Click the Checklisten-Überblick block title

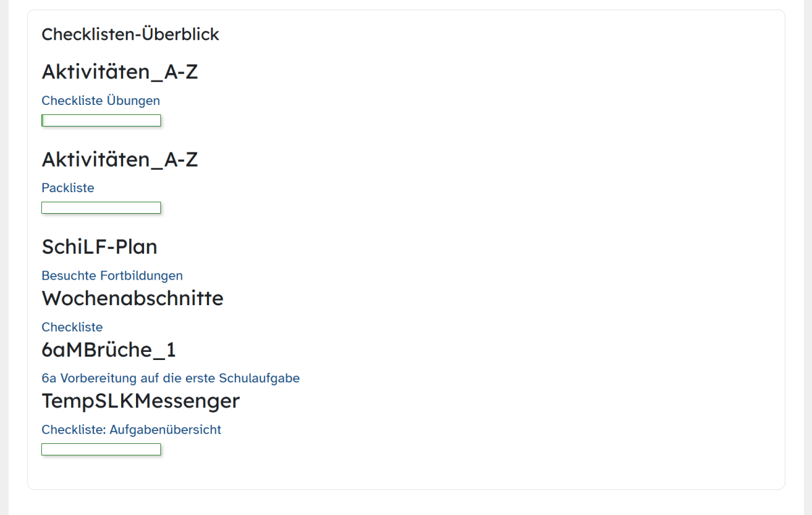point(131,35)
